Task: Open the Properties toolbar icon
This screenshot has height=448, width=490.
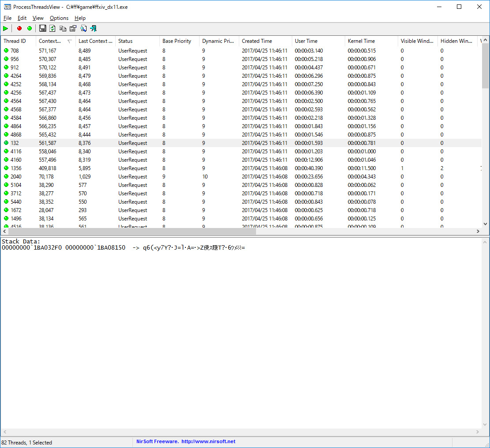Action: [x=73, y=28]
